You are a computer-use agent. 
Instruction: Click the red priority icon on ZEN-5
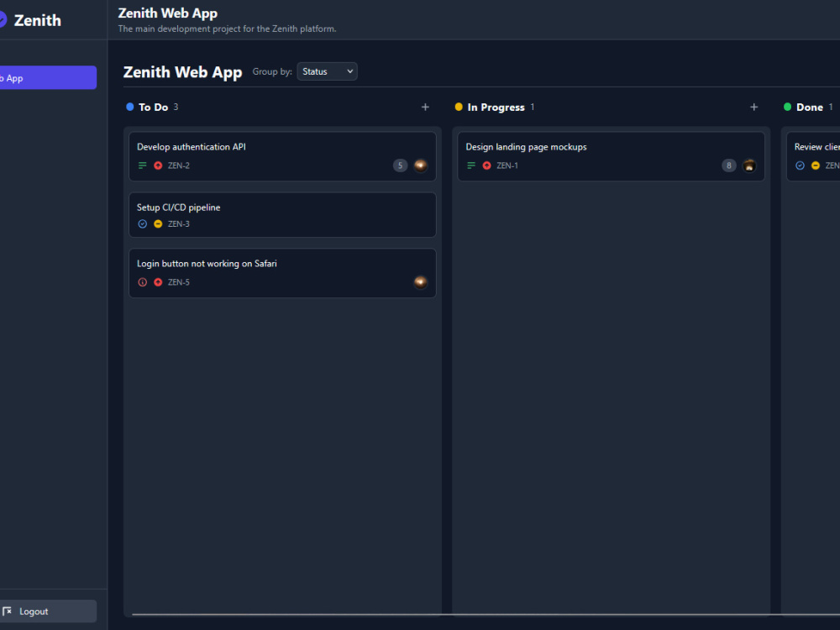[x=158, y=282]
